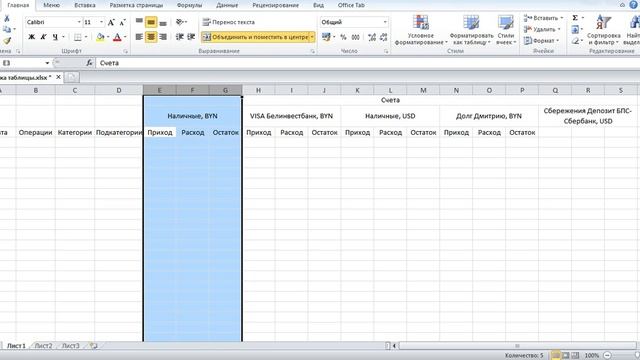Click the Clear eraser icon
The height and width of the screenshot is (360, 640).
point(575,41)
